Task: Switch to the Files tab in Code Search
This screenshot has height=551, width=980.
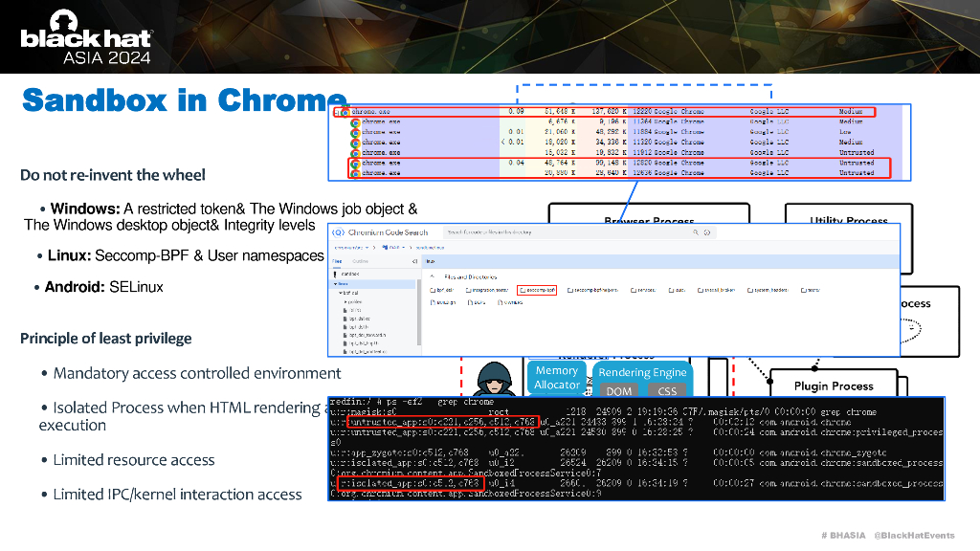Action: (x=337, y=261)
